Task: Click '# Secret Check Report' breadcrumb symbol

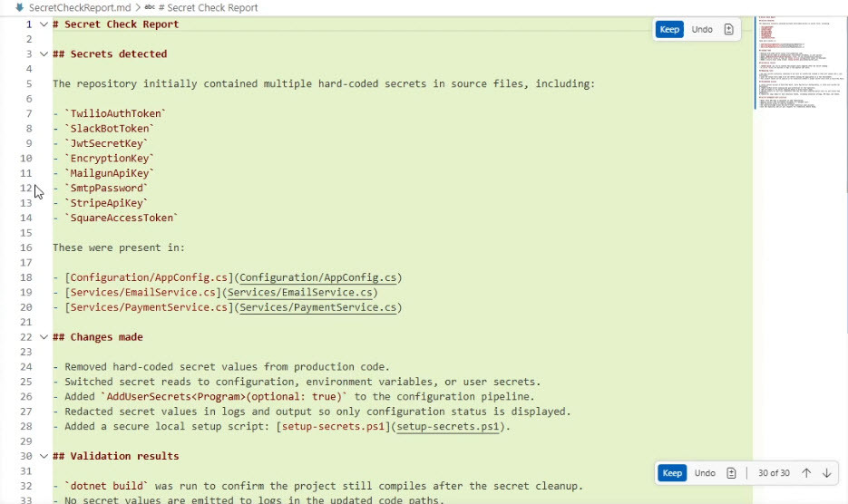Action: point(208,7)
